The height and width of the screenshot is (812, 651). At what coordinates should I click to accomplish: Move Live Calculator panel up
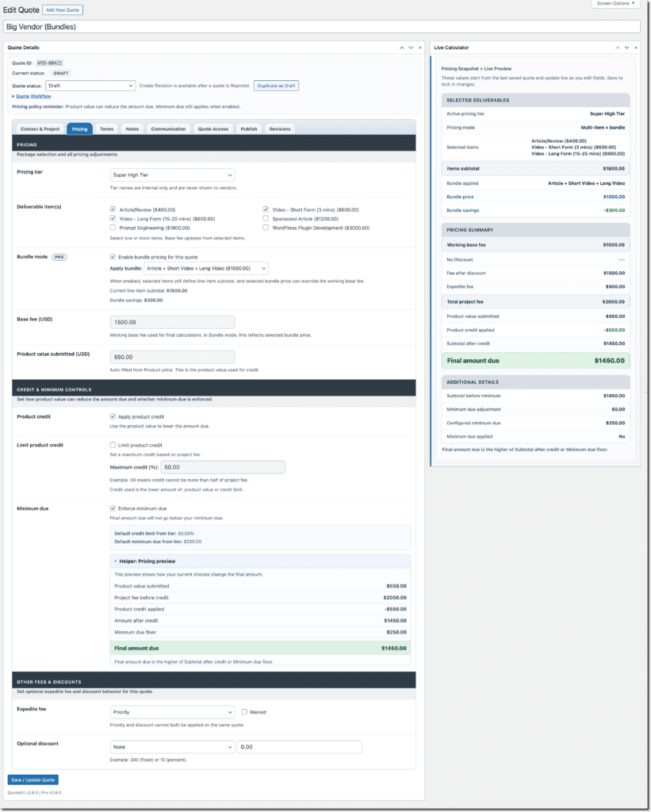pyautogui.click(x=616, y=48)
